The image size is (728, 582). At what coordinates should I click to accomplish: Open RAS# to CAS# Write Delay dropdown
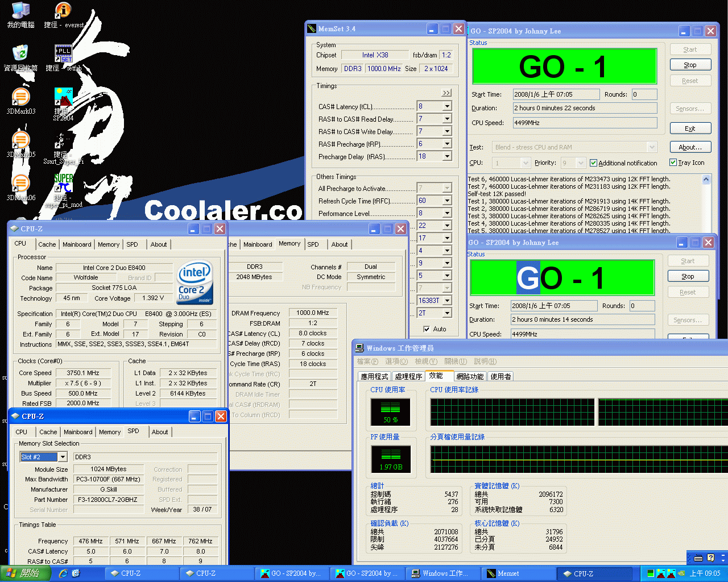pos(447,131)
